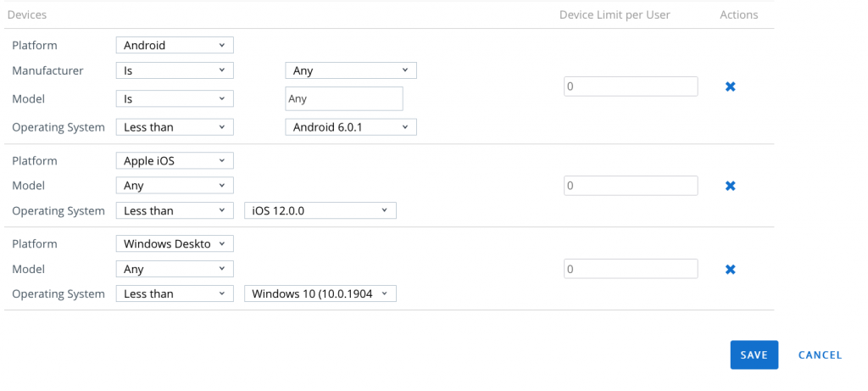This screenshot has width=868, height=391.
Task: Open the Manufacturer 'Any' value dropdown
Action: point(350,71)
